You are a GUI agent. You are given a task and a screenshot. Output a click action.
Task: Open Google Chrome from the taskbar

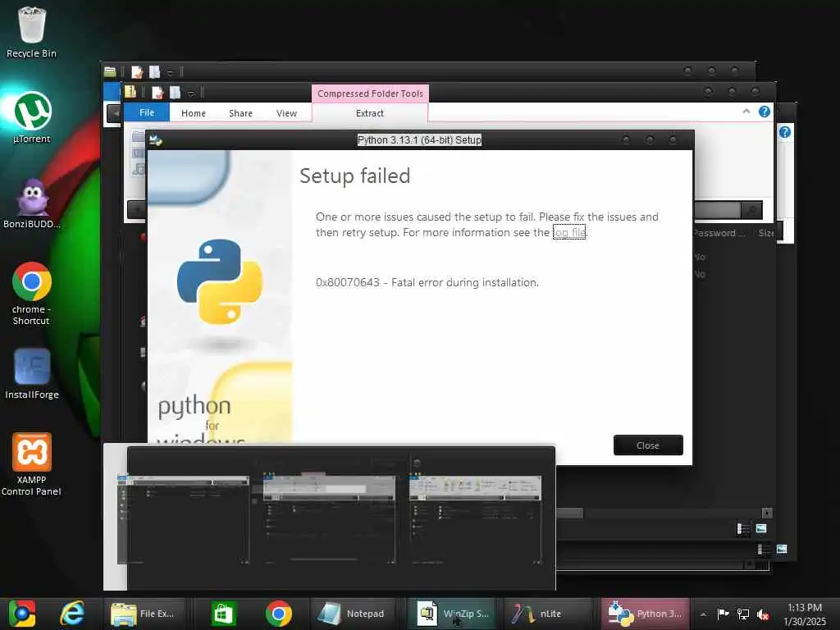point(279,614)
